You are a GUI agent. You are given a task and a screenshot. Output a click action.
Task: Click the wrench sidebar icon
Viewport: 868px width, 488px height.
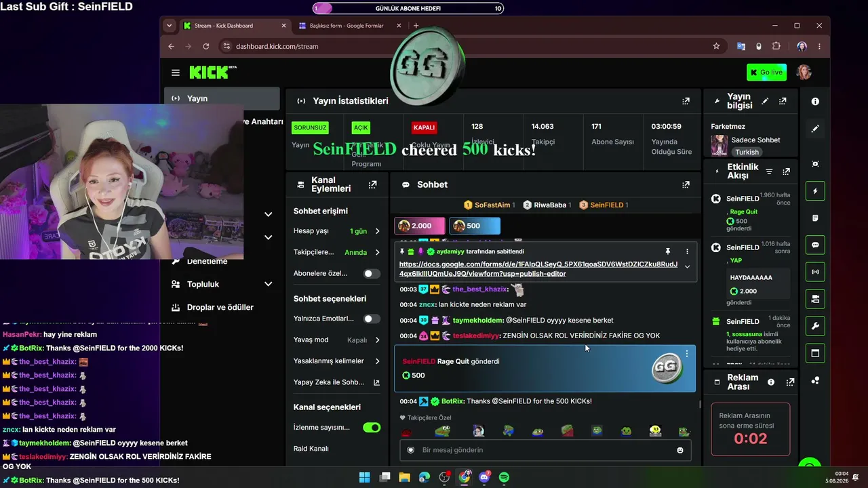tap(815, 325)
